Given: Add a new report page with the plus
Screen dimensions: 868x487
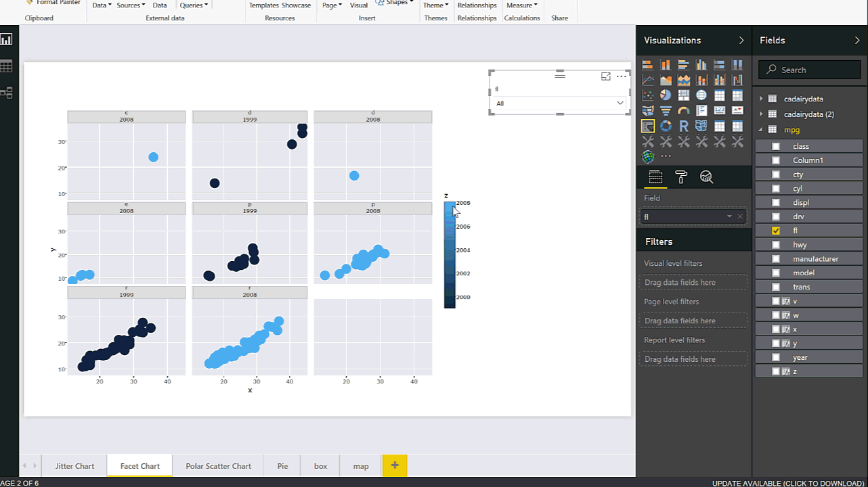Looking at the screenshot, I should [x=395, y=465].
